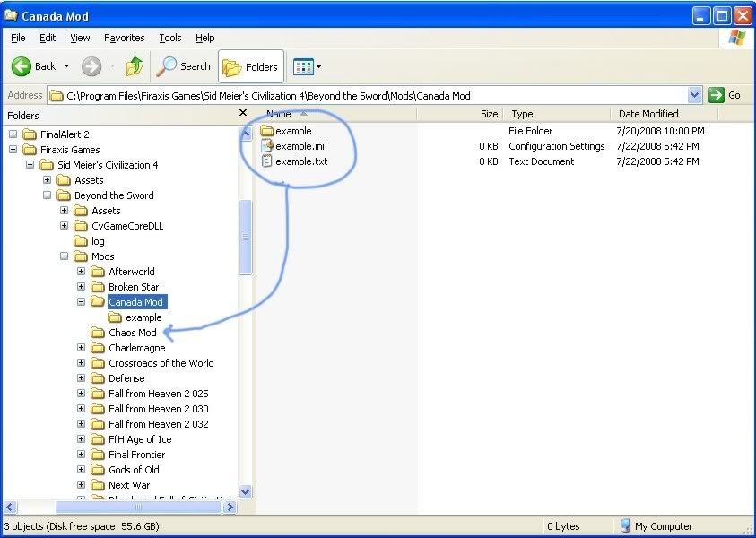The image size is (756, 538).
Task: Select the example.txt file icon
Action: click(x=266, y=161)
